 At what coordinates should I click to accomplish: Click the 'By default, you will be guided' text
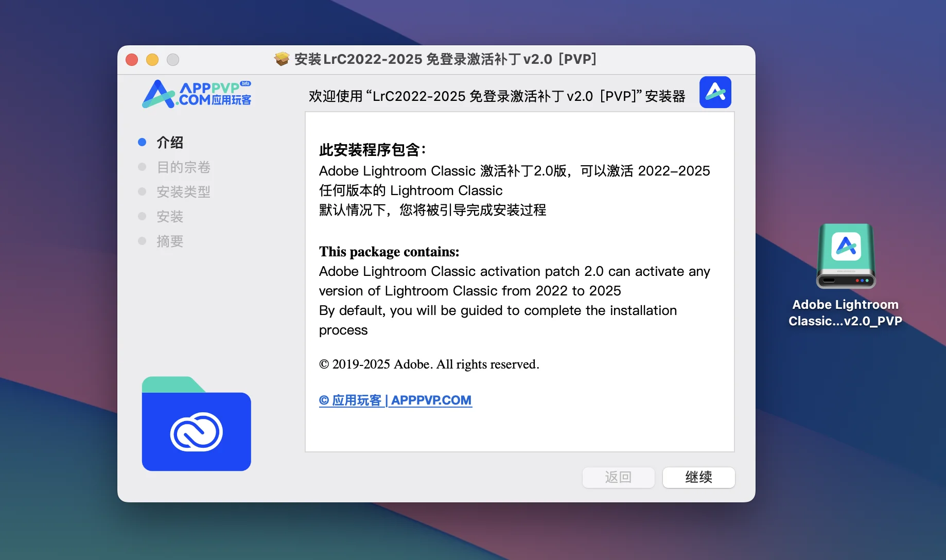point(498,320)
